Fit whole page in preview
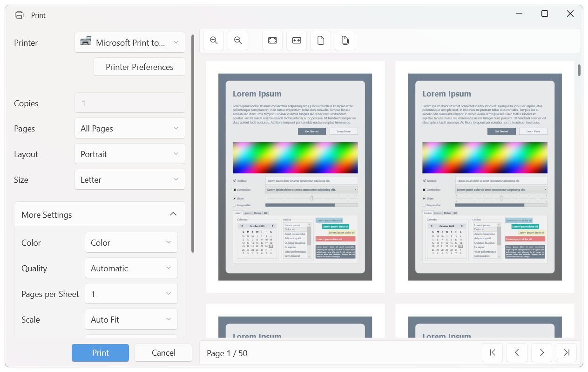Screen dimensions: 588x372 click(272, 41)
